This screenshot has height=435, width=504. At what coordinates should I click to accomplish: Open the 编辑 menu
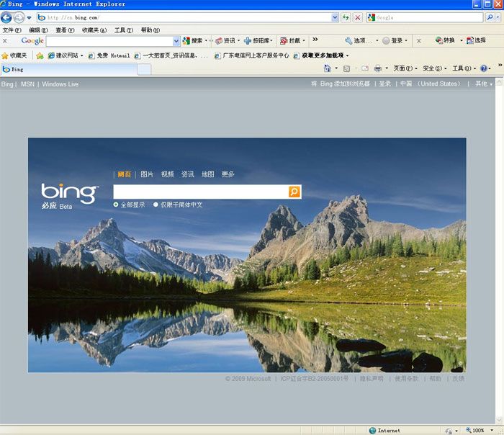coord(38,30)
